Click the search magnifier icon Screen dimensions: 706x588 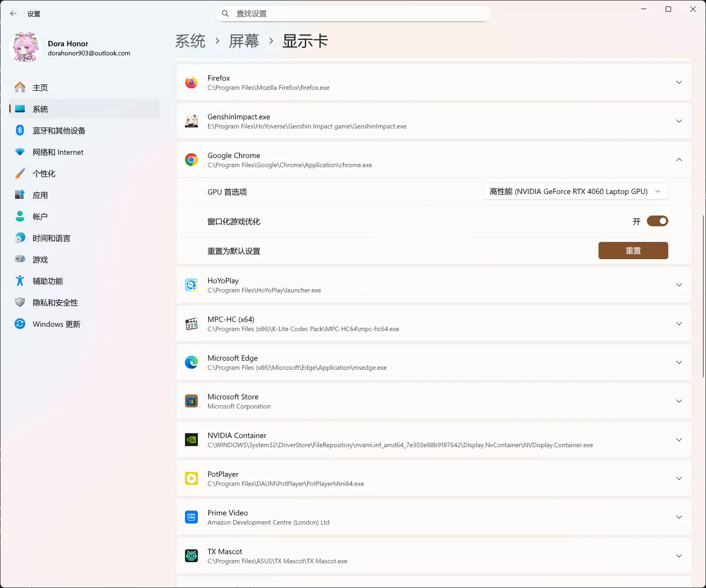point(226,13)
